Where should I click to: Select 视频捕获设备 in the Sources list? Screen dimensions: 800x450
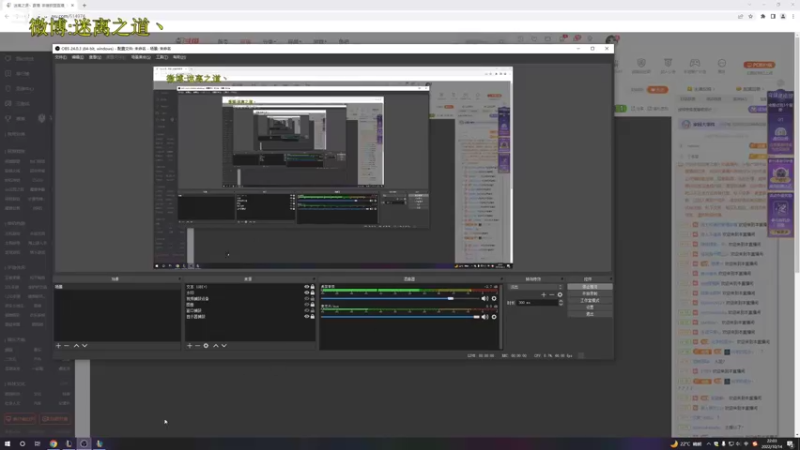pyautogui.click(x=197, y=298)
